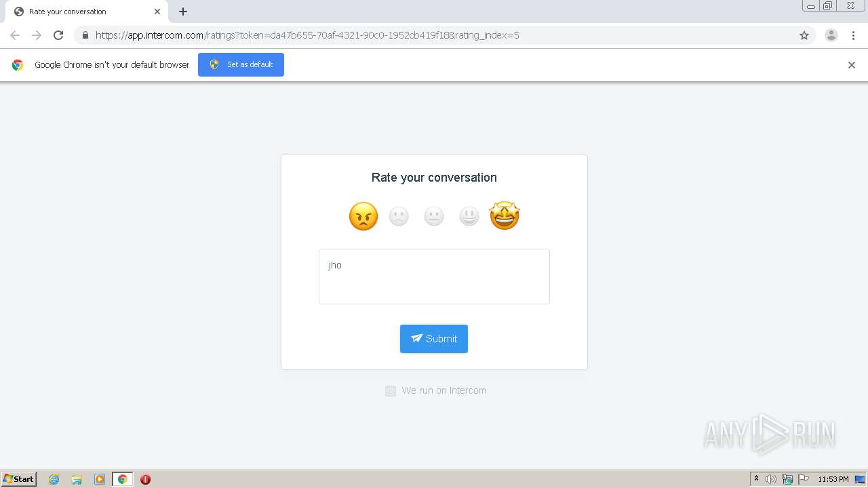
Task: Restore down the Chrome window
Action: [828, 6]
